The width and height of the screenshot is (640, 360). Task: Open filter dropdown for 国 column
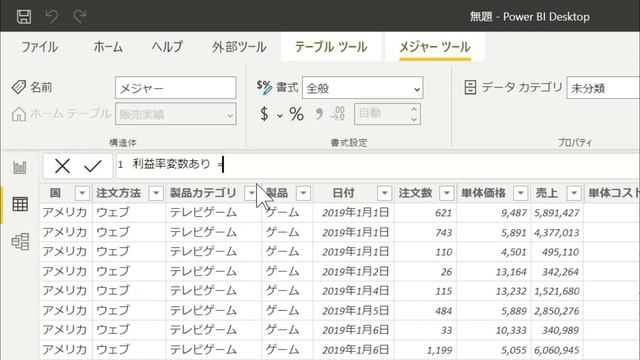(x=82, y=193)
